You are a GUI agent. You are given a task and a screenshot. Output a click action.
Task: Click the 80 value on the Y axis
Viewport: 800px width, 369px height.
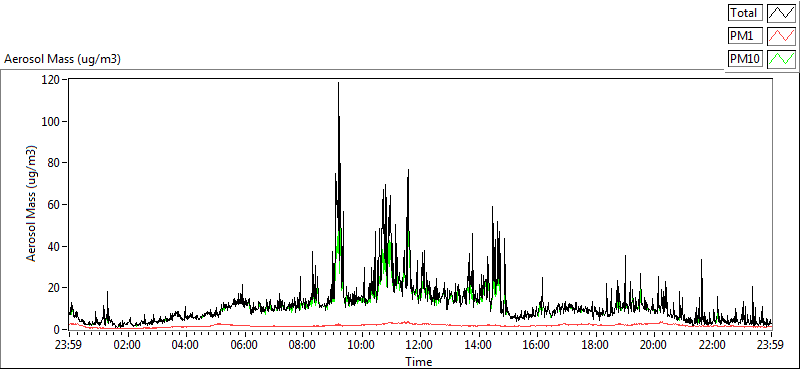point(55,163)
